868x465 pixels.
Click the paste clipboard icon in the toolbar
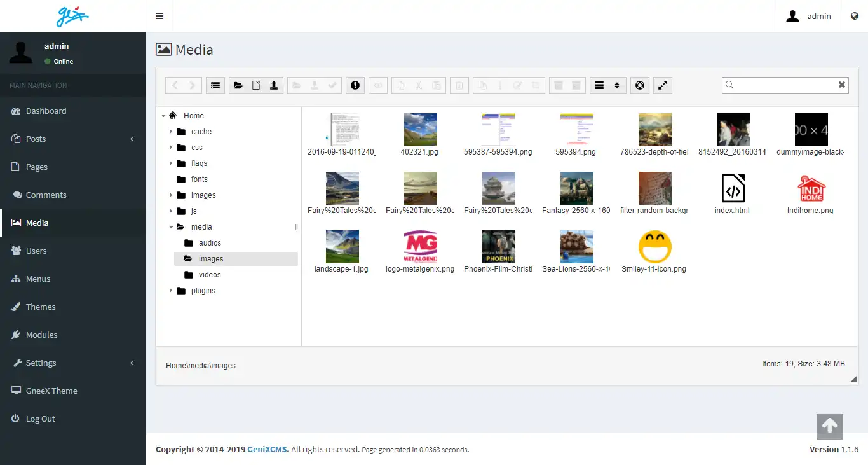[437, 85]
